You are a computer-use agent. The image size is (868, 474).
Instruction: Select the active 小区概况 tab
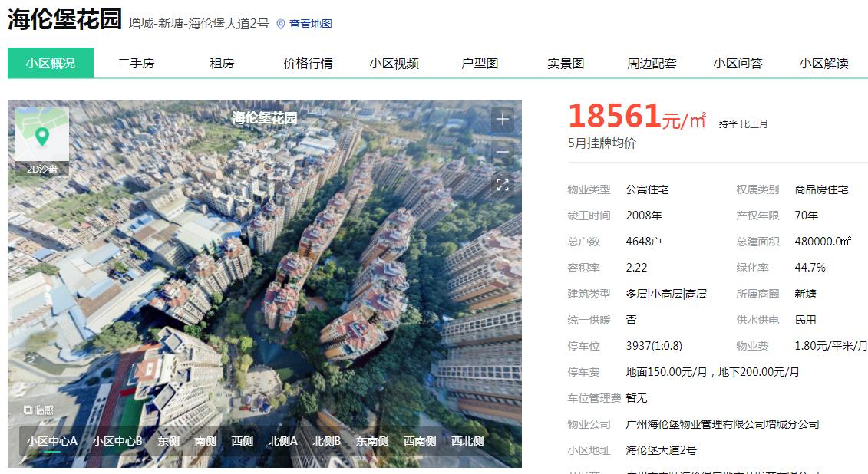click(x=51, y=63)
